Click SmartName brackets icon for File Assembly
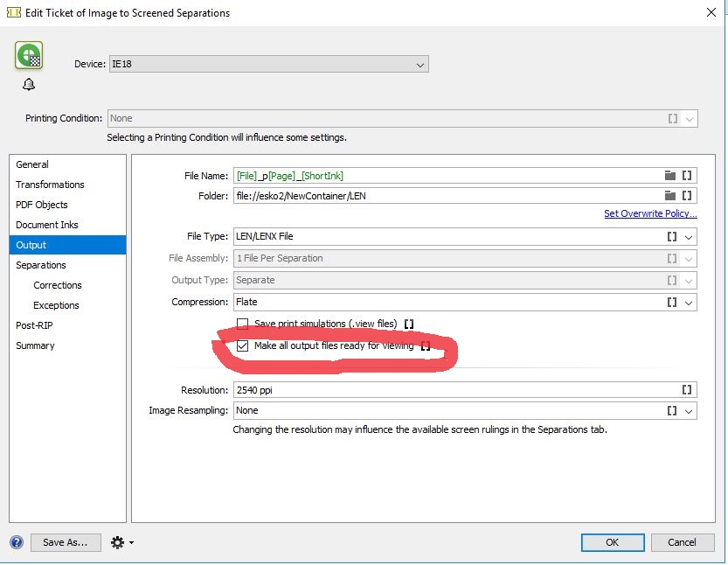Viewport: 728px width, 565px height. pos(672,258)
